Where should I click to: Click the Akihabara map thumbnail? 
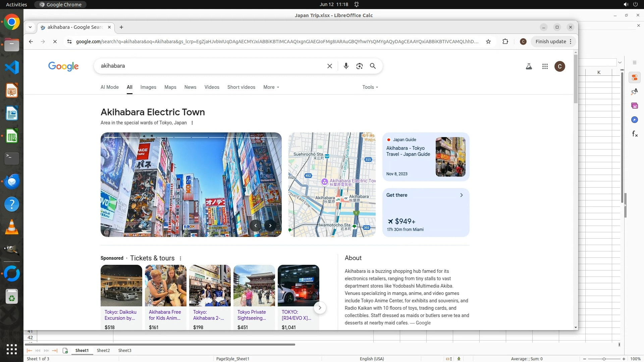point(332,185)
